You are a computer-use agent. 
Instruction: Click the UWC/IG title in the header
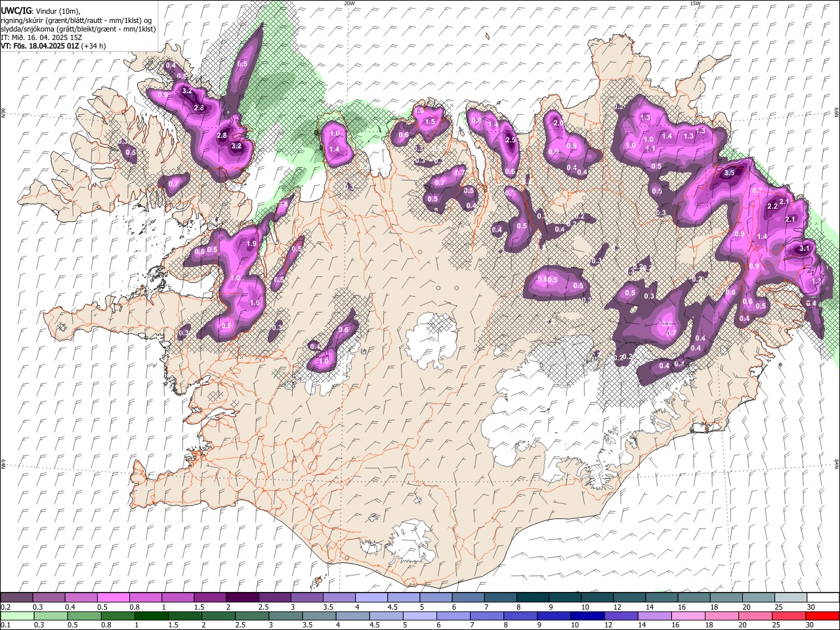[x=15, y=11]
